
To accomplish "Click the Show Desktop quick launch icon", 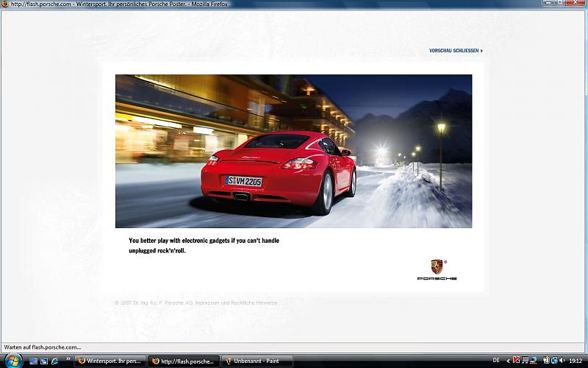I will [x=33, y=361].
